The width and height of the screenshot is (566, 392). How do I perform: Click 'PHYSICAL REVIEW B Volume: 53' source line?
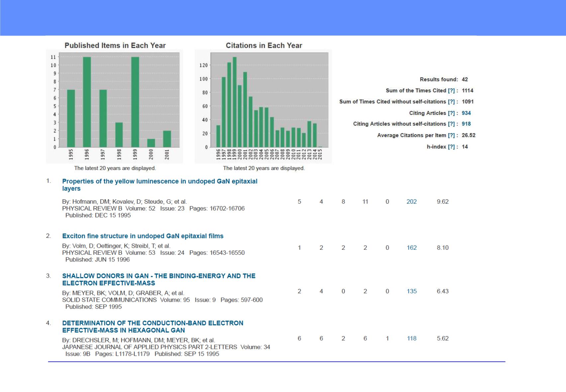pos(153,253)
